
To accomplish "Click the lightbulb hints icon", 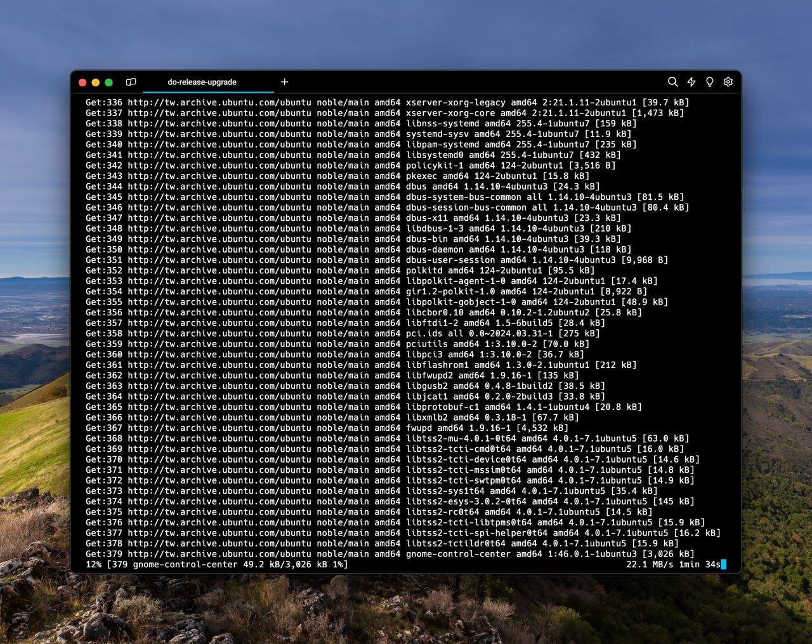I will (710, 82).
